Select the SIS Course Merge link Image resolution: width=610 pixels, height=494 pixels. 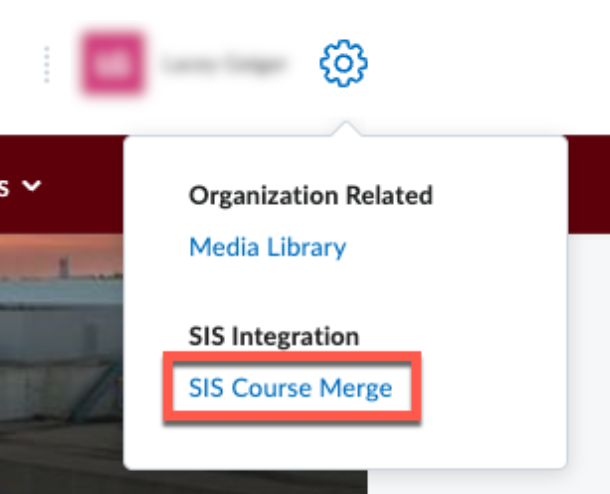(x=290, y=388)
